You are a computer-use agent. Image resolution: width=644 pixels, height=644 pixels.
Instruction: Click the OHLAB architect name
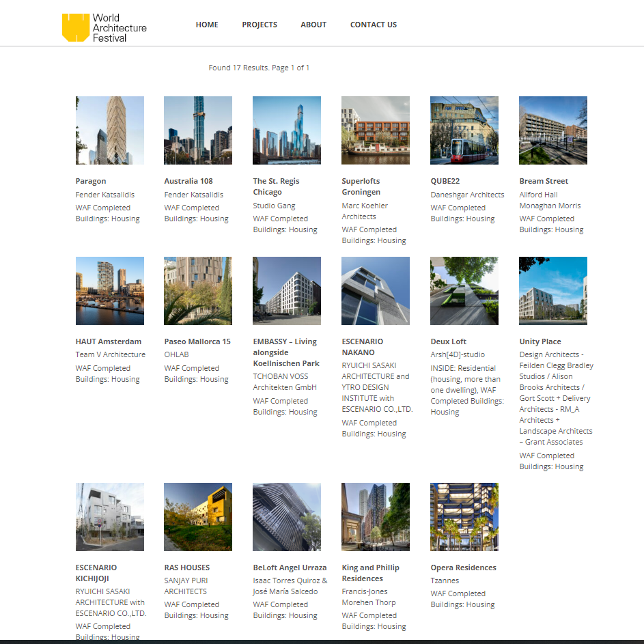pyautogui.click(x=177, y=354)
